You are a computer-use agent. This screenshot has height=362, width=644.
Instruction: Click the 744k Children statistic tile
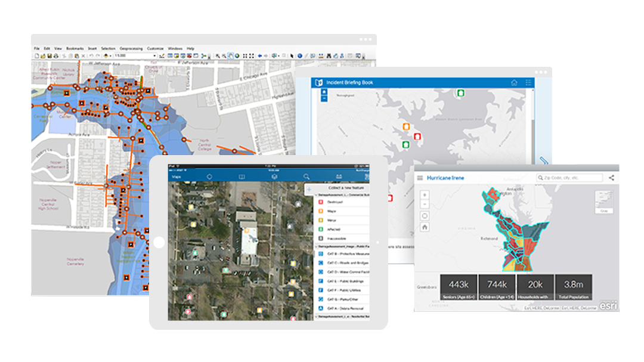(x=497, y=287)
